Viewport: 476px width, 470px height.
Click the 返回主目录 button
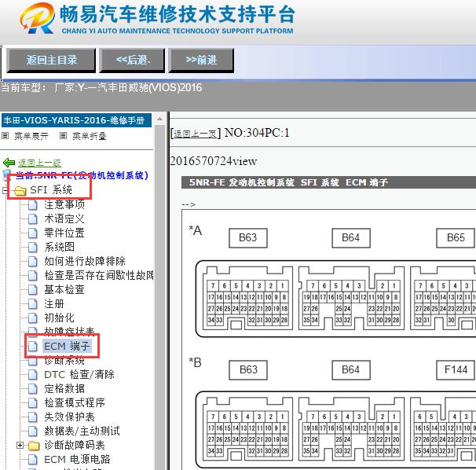[x=51, y=61]
